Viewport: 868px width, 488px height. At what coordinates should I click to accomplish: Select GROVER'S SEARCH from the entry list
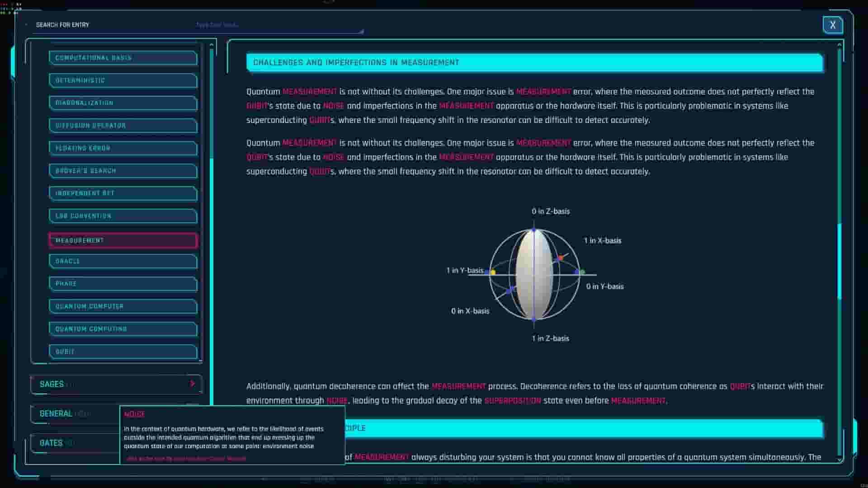pyautogui.click(x=123, y=171)
